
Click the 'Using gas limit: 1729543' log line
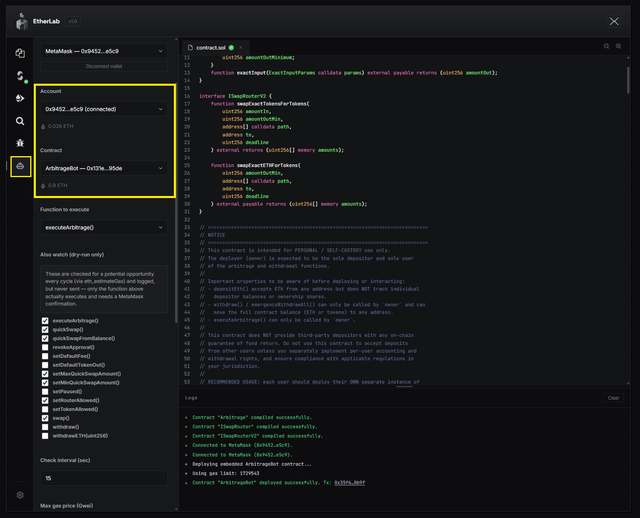coord(226,474)
